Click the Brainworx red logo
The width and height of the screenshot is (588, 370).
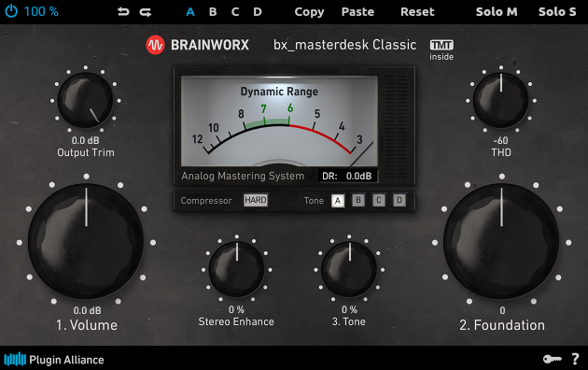pos(155,45)
